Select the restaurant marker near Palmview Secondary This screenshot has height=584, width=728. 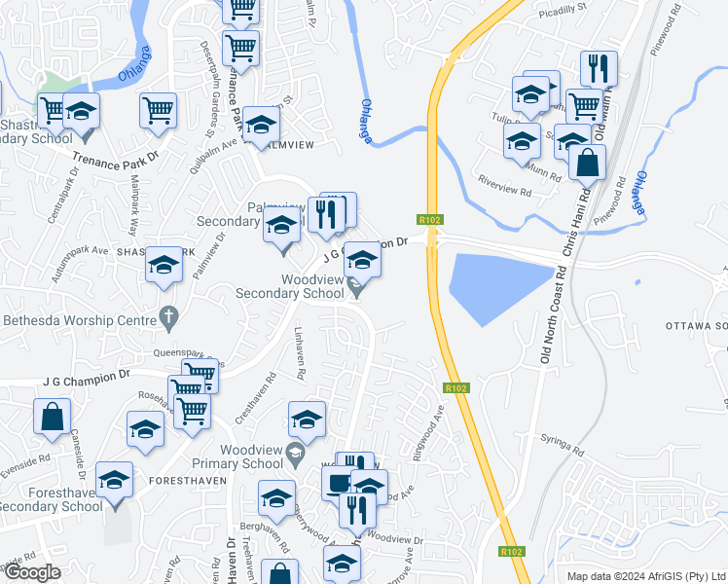tap(326, 215)
